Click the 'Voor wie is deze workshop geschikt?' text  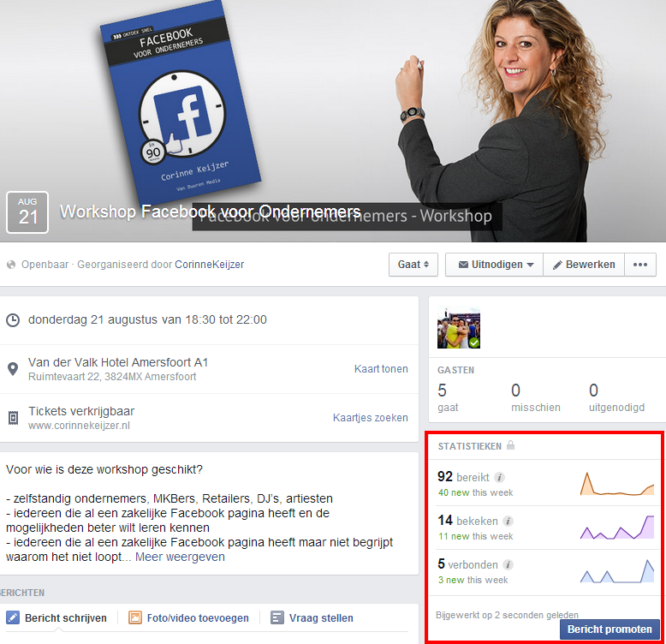tap(104, 469)
